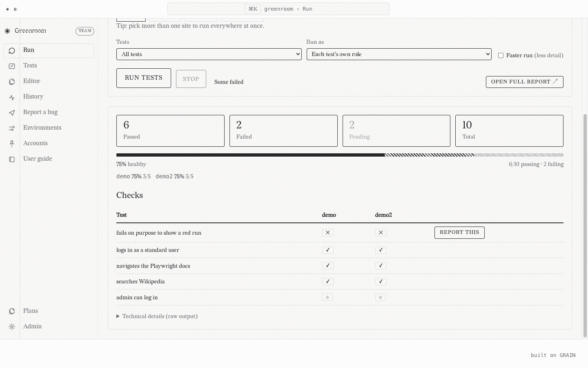The width and height of the screenshot is (588, 368).
Task: Click the Report a bug paper-plane icon
Action: point(12,113)
